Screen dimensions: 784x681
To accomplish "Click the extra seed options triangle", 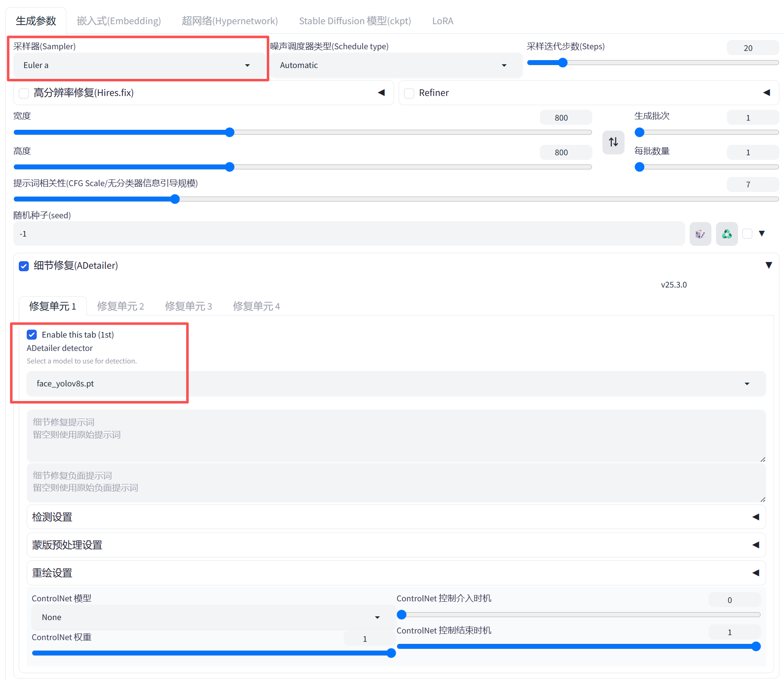I will [x=762, y=234].
